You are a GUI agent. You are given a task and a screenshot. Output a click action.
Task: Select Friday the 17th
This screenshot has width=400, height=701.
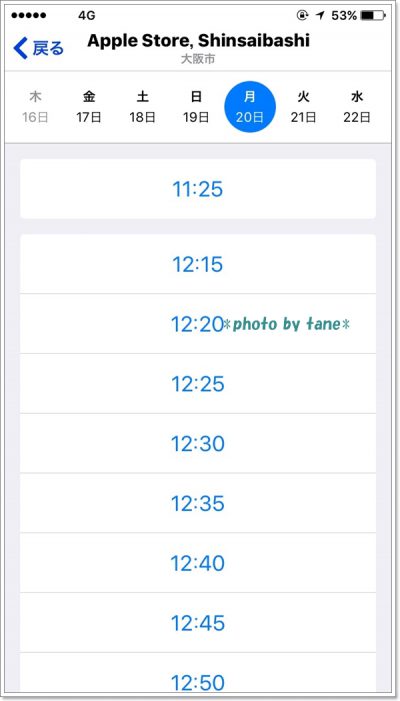tap(89, 107)
